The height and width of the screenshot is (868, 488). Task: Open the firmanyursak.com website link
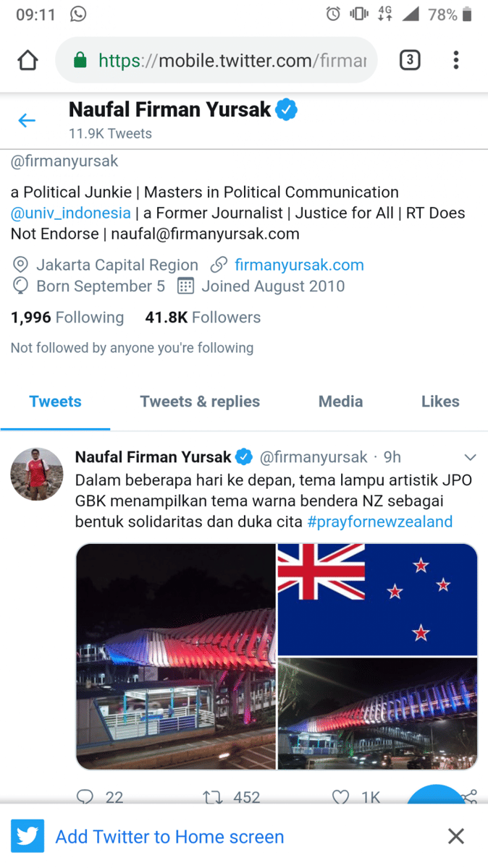tap(299, 265)
